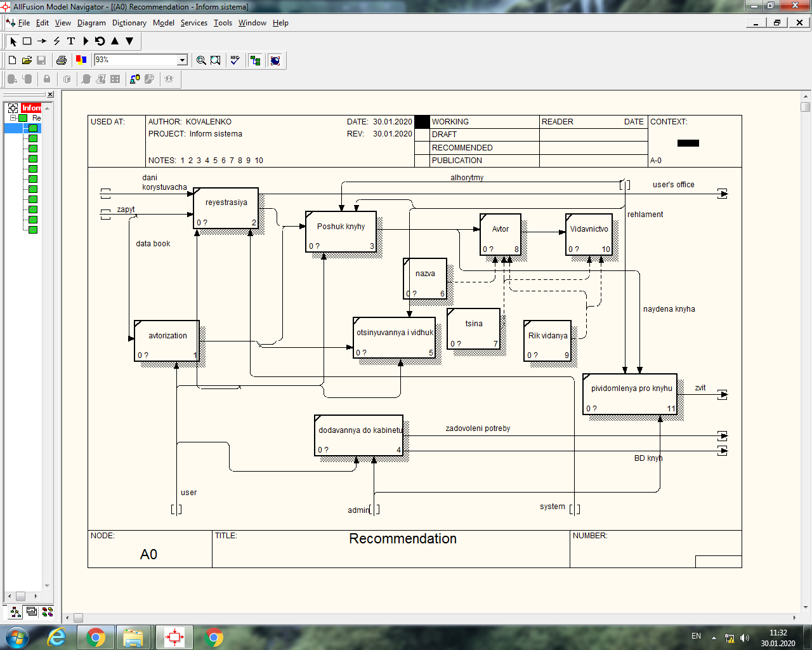Select the otsinyuvannya i vidhuk box
This screenshot has width=812, height=650.
(x=394, y=338)
